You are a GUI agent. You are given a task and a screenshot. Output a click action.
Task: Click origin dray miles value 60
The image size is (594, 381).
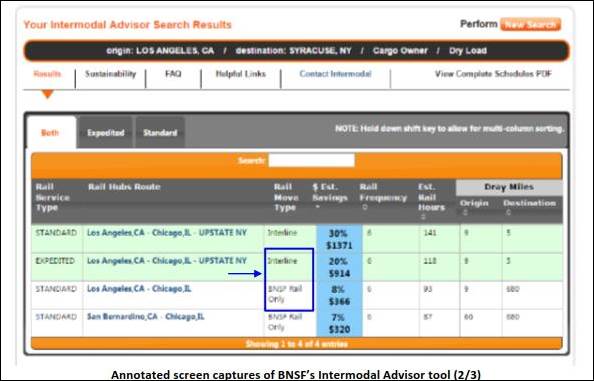469,317
